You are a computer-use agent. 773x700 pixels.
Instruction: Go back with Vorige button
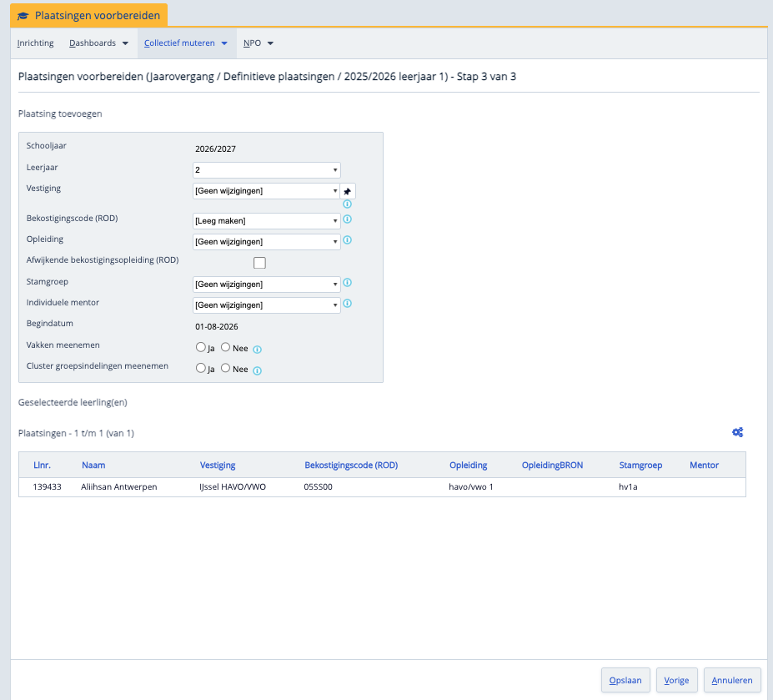click(676, 680)
